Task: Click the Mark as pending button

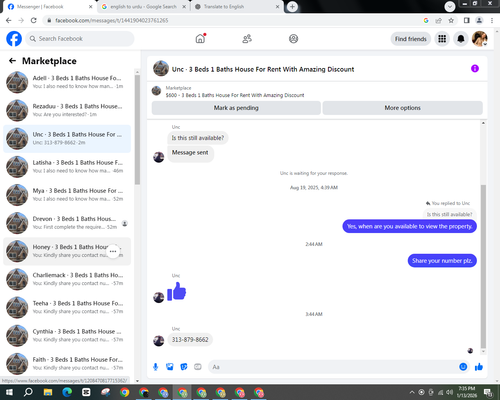Action: click(x=236, y=108)
